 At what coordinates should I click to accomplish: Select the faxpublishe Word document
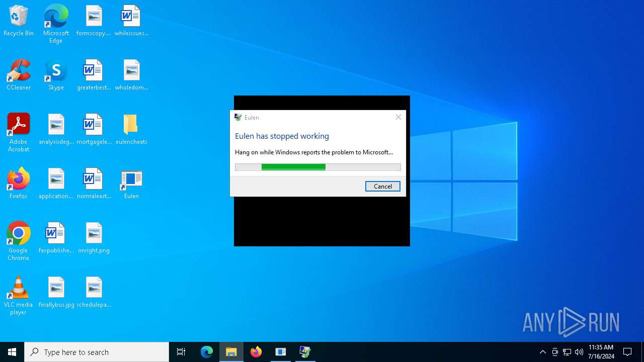[x=56, y=238]
